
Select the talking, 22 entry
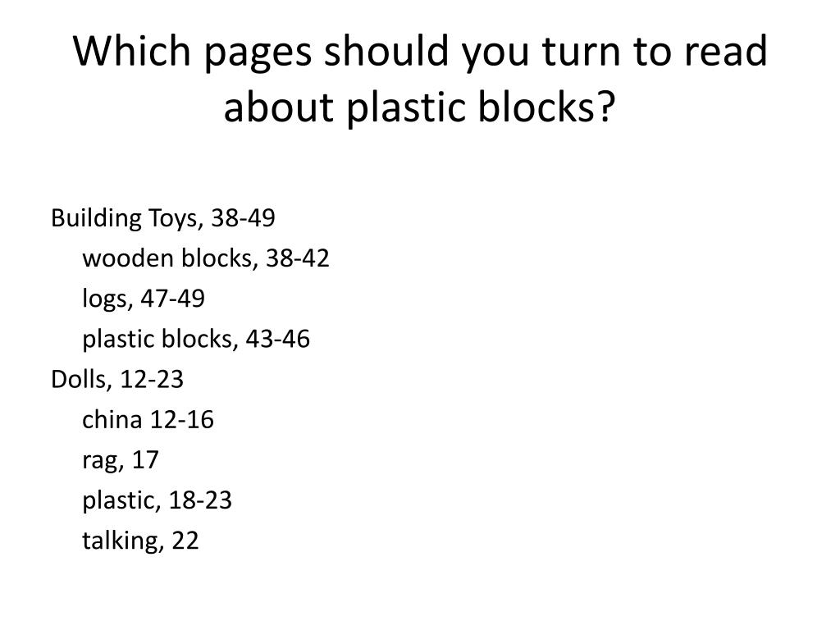click(x=140, y=541)
